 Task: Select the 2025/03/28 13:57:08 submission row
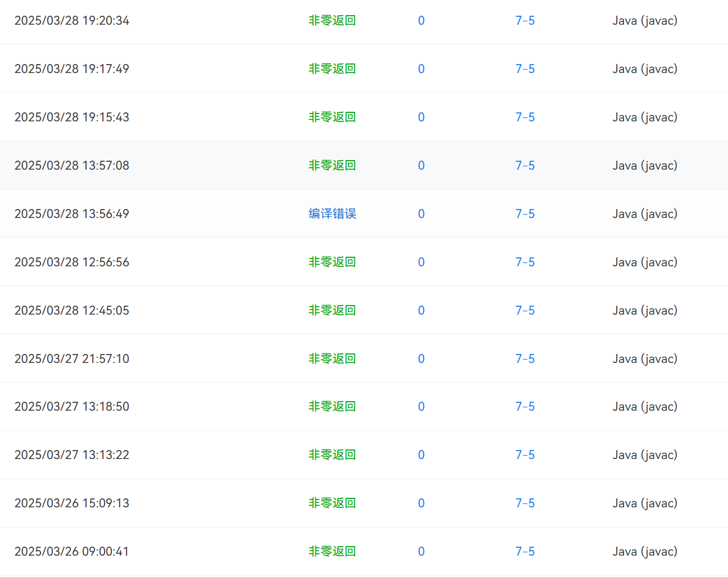(x=364, y=165)
